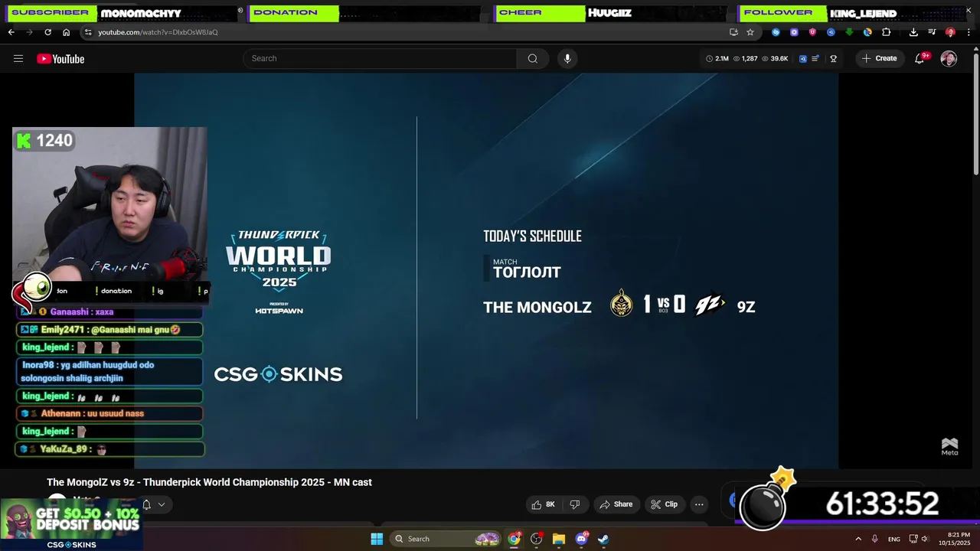The height and width of the screenshot is (551, 980).
Task: Open Chrome from the taskbar
Action: (x=514, y=539)
